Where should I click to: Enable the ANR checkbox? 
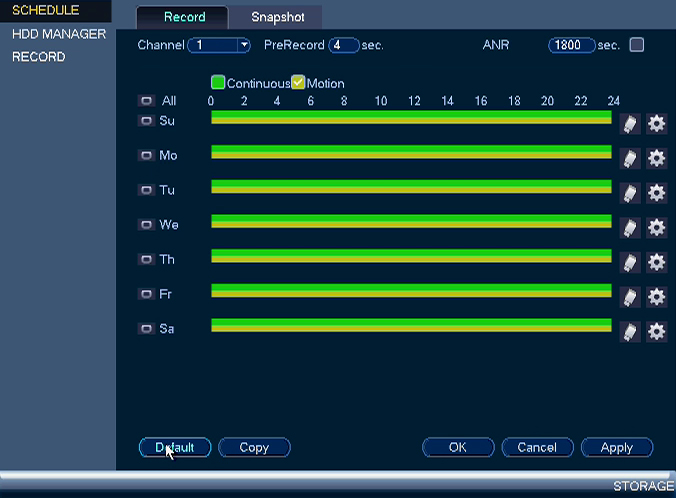click(x=637, y=45)
